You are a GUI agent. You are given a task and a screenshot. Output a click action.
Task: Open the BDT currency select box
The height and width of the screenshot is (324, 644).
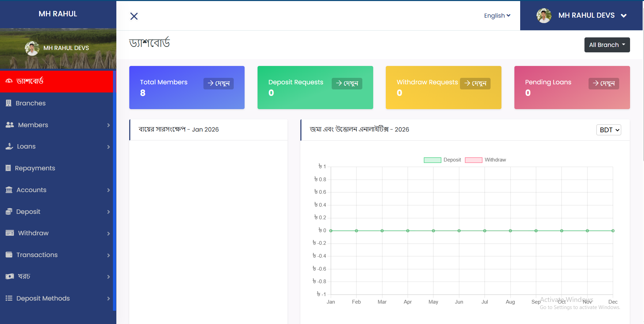609,130
